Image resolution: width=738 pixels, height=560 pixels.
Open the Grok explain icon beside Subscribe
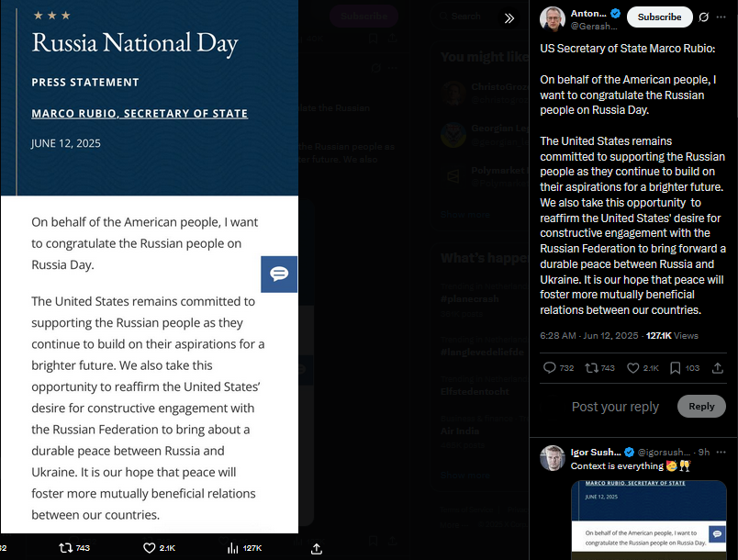[x=704, y=17]
